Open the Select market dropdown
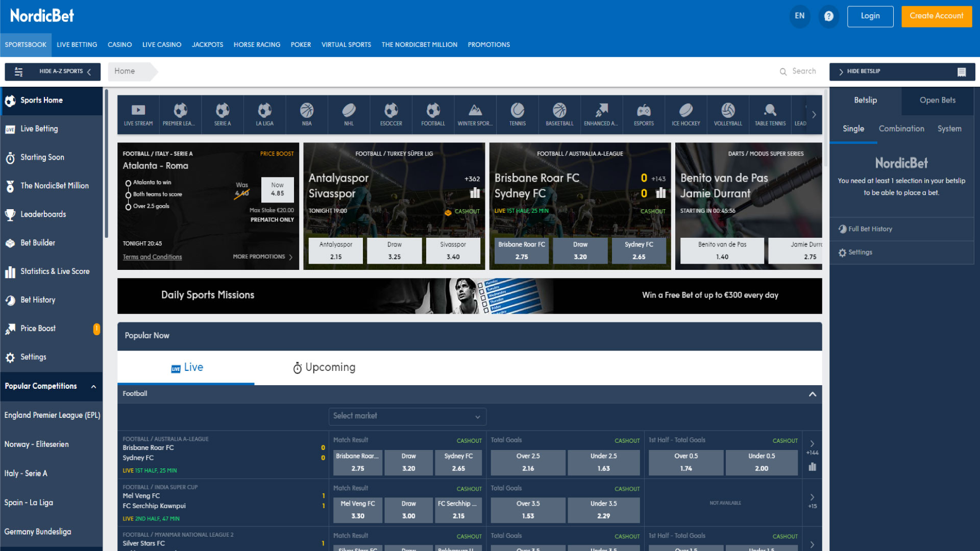980x551 pixels. [x=407, y=416]
